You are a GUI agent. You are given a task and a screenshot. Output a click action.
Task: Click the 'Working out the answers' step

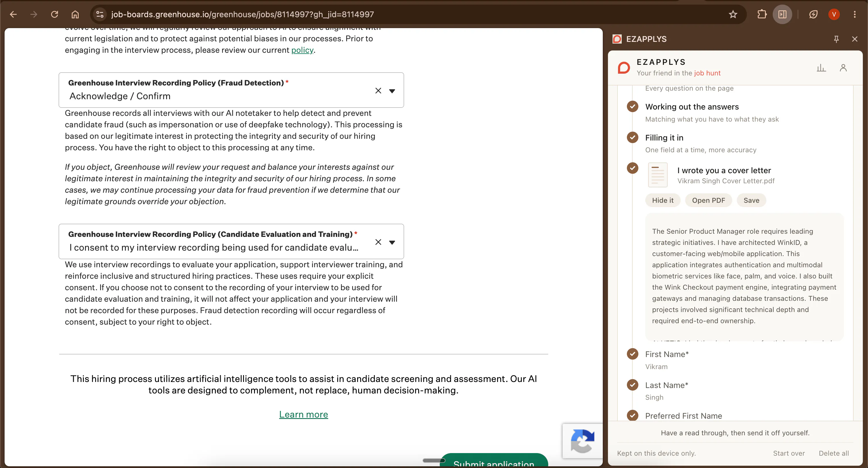(692, 107)
